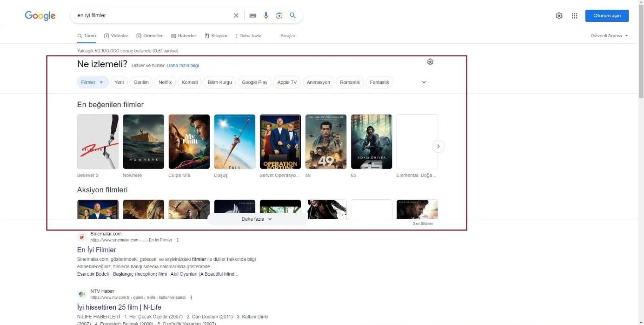
Task: Open İyi hissettiren 25 film result
Action: point(119,307)
